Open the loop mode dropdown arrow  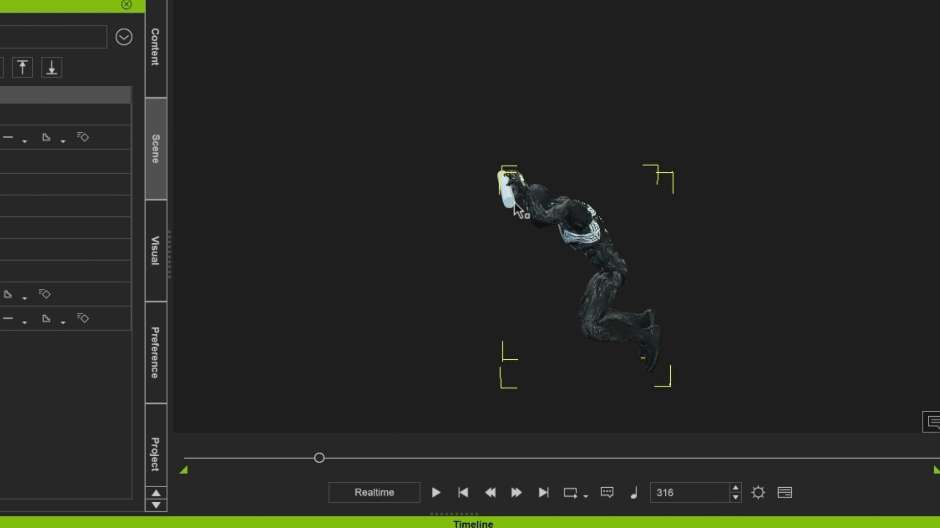[x=586, y=496]
